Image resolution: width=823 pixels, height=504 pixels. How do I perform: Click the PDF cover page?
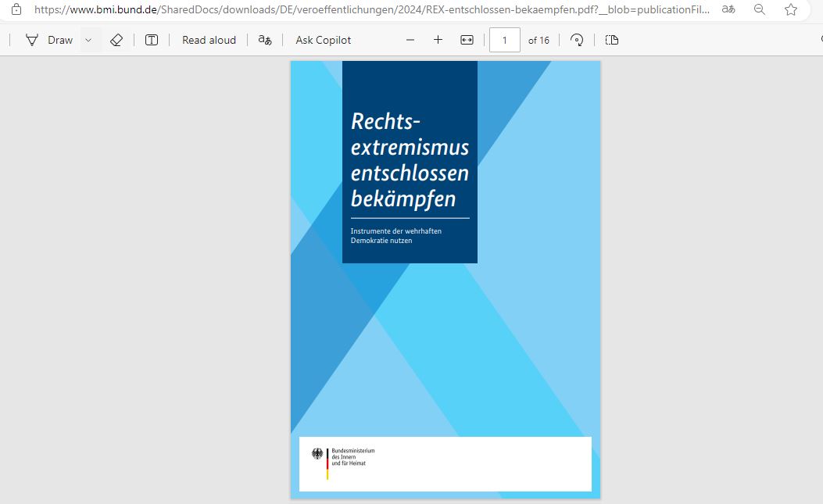coord(445,279)
